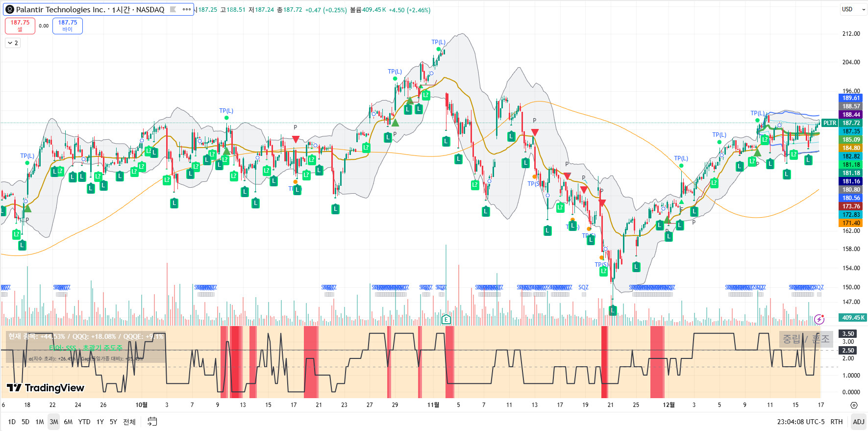This screenshot has height=431, width=868.
Task: Collapse the indicator legend showing 2
Action: click(13, 43)
